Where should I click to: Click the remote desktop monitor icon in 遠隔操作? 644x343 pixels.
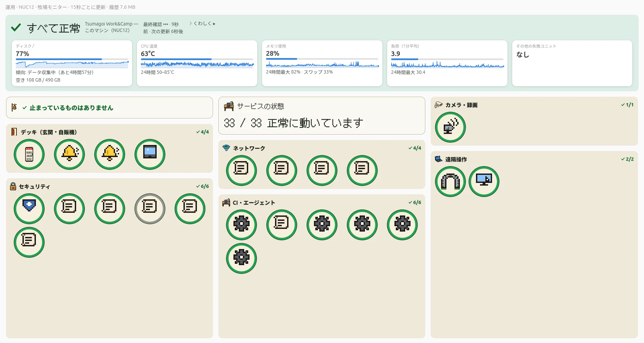[x=484, y=182]
